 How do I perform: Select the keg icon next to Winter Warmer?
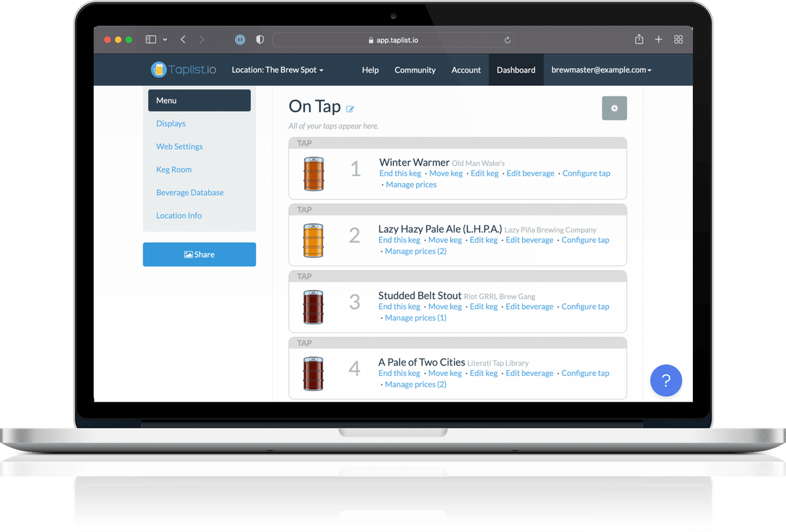pos(313,172)
